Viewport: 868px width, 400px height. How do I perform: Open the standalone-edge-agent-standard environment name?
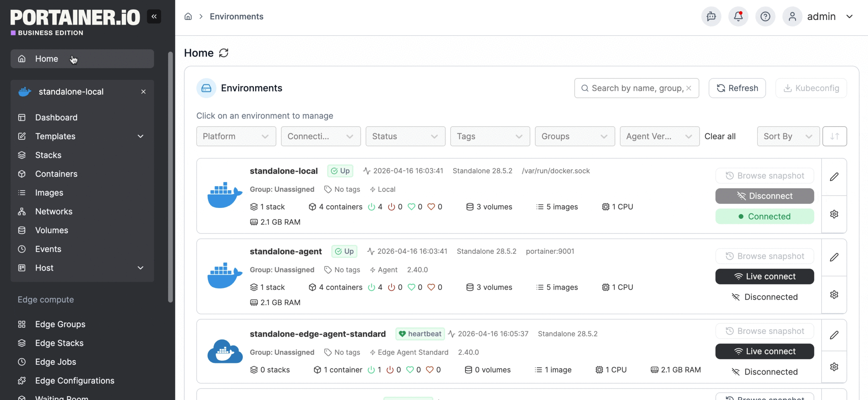pos(318,334)
